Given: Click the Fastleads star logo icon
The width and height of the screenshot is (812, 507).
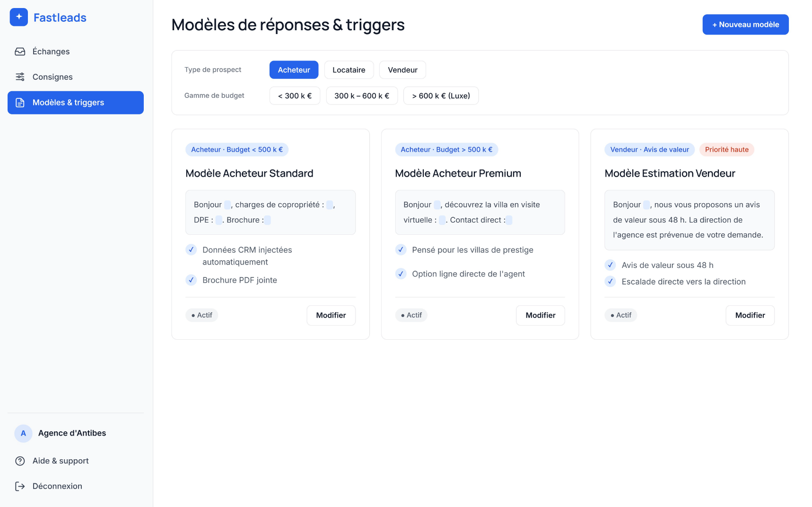Looking at the screenshot, I should point(19,17).
